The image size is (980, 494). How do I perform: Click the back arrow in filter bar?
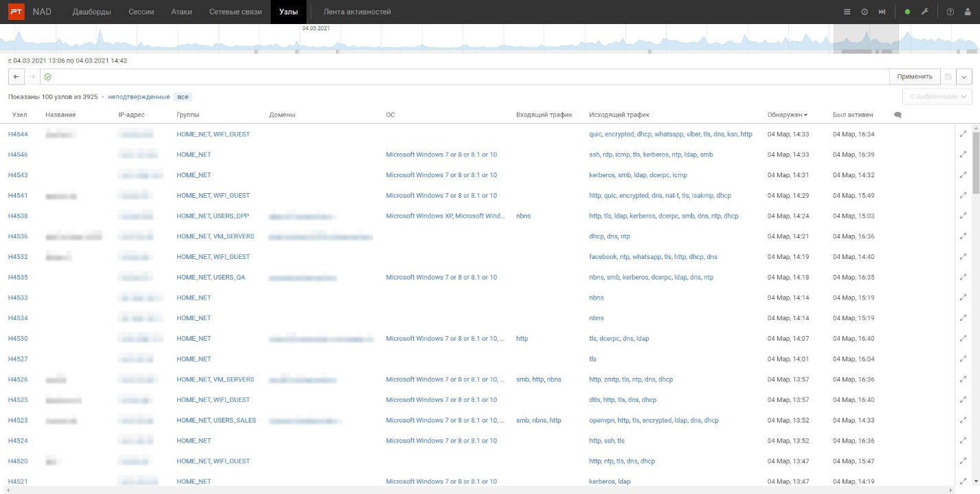tap(16, 76)
